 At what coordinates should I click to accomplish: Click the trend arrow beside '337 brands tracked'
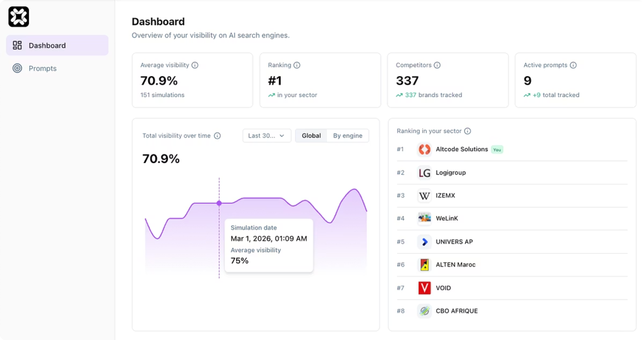(399, 95)
